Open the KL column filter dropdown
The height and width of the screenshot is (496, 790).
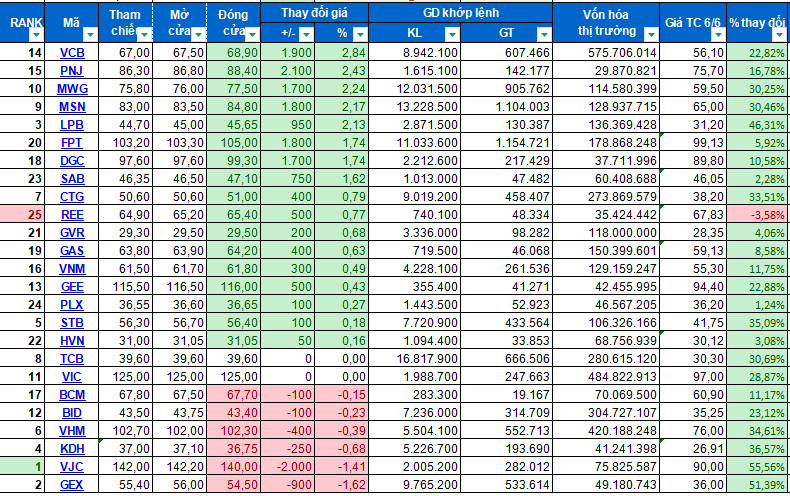coord(452,34)
